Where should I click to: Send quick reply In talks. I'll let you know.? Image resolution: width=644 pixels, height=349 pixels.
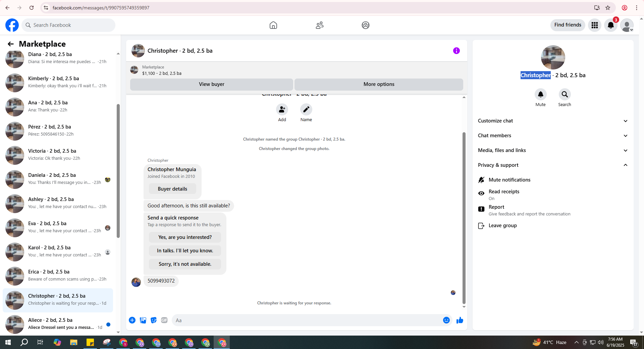pyautogui.click(x=185, y=251)
